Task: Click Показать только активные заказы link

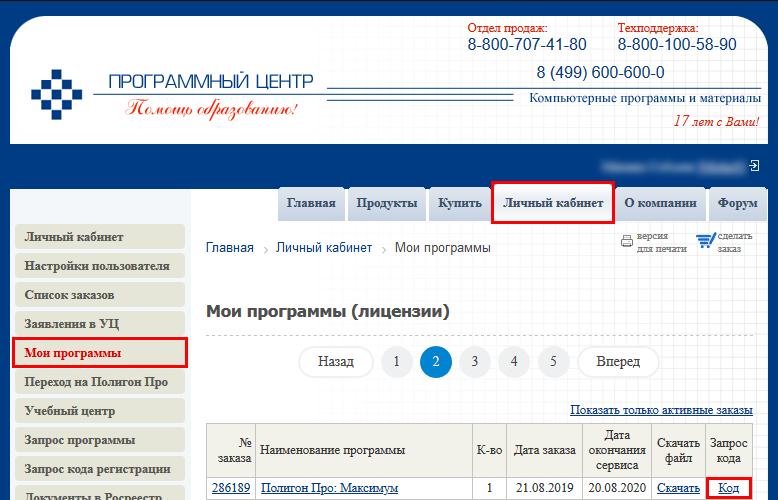Action: pos(661,410)
